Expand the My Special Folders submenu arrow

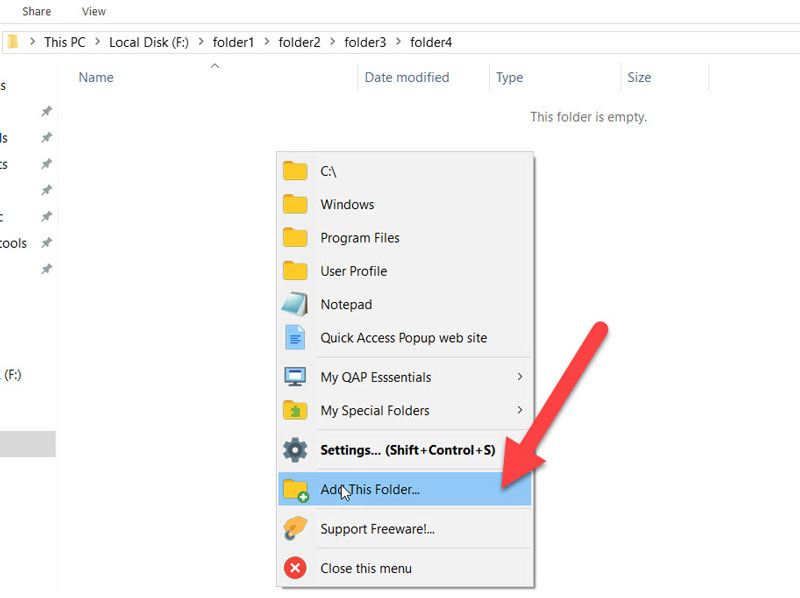click(519, 410)
